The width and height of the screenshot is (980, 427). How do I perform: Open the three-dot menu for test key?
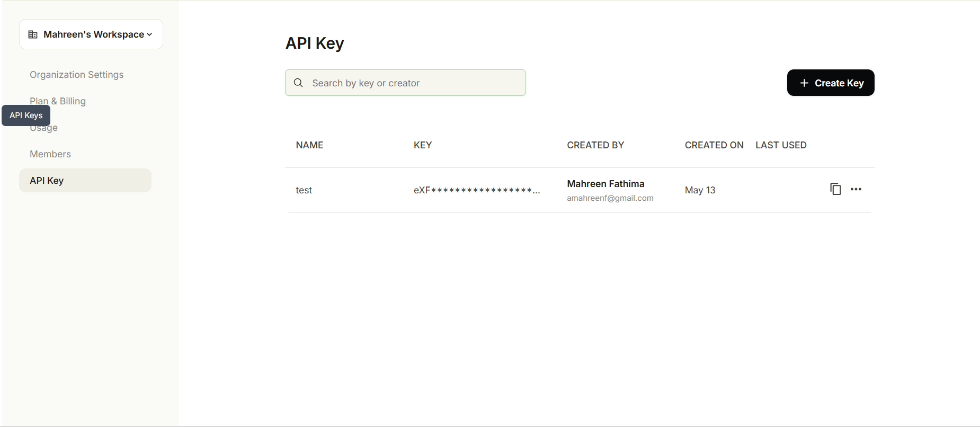tap(856, 189)
